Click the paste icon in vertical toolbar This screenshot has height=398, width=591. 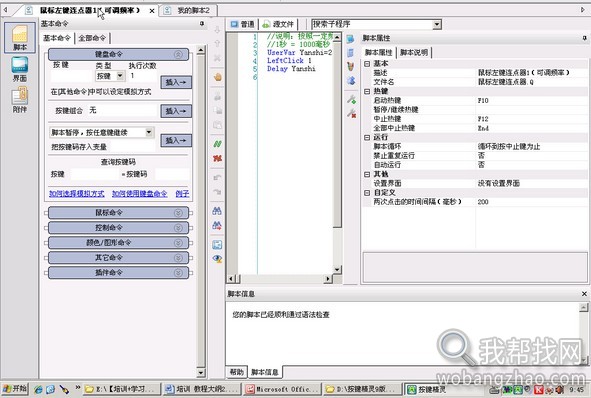tap(217, 124)
